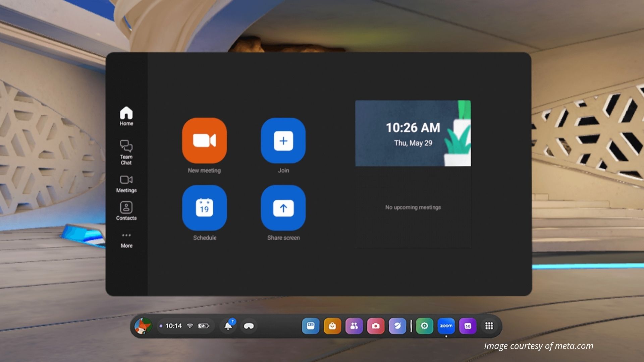Open the Team Chat tab

click(126, 152)
